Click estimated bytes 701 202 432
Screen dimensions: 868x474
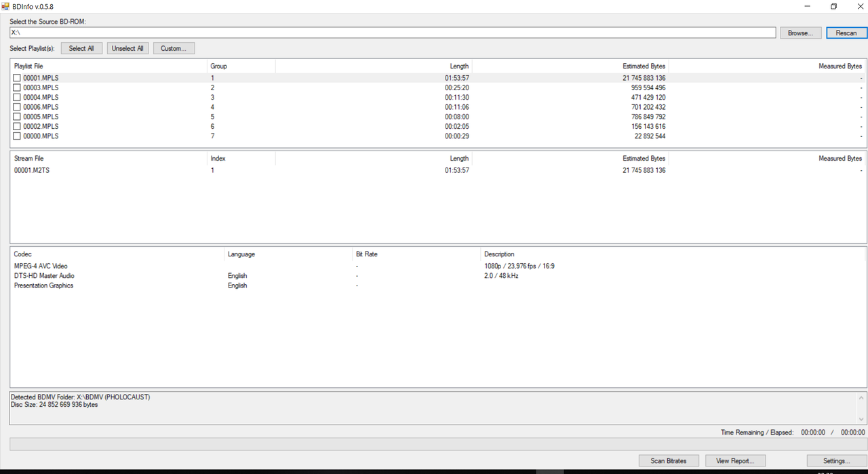click(648, 107)
